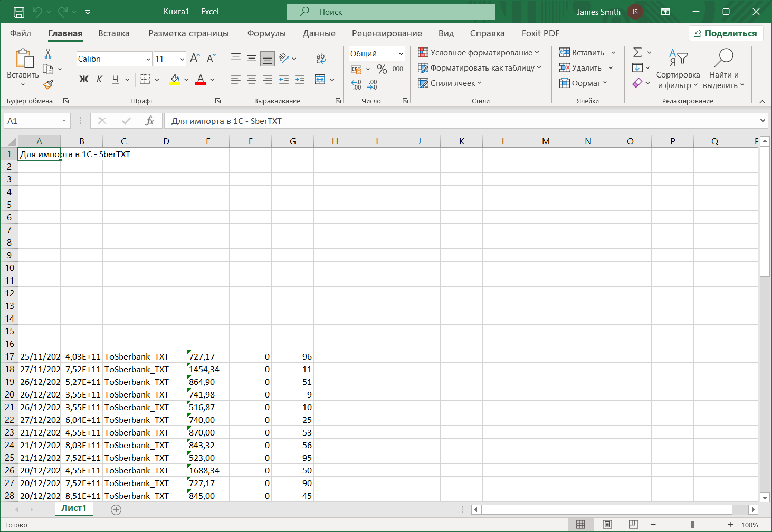Switch to Разметка страницы tab

[188, 33]
